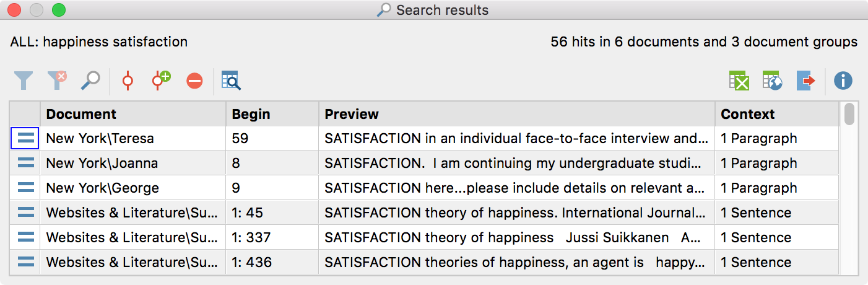Screen dimensions: 868x285
Task: Autocode results with new code icon
Action: 161,81
